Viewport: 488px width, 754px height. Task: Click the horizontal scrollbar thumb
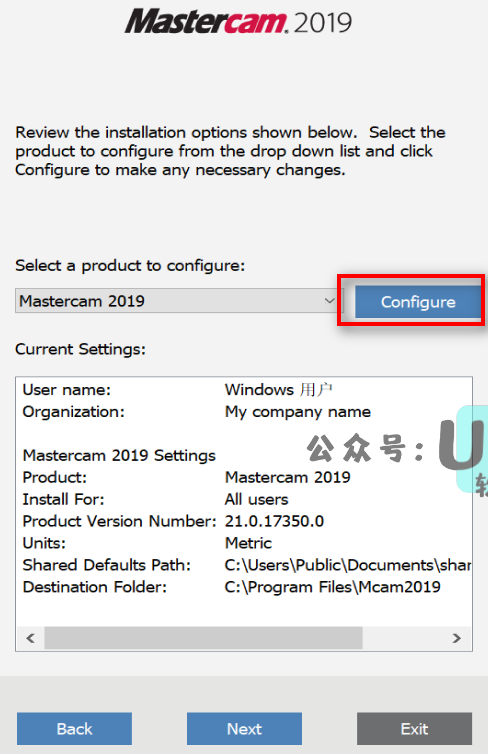click(203, 638)
